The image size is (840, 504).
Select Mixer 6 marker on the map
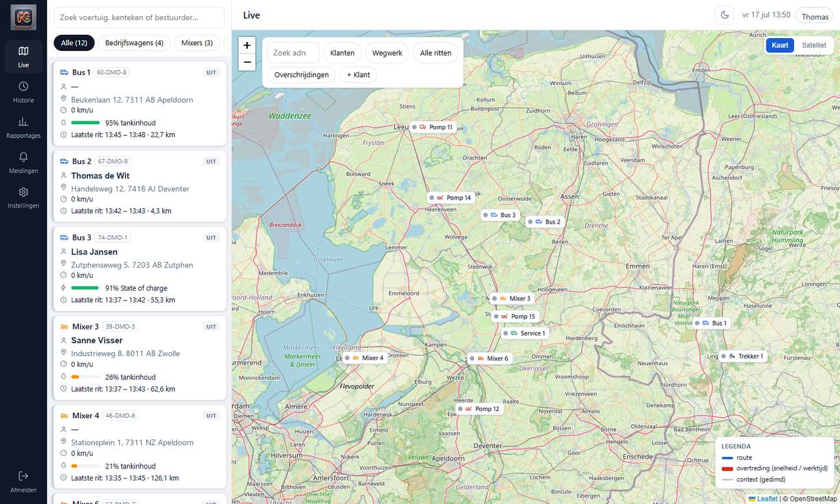[x=490, y=359]
